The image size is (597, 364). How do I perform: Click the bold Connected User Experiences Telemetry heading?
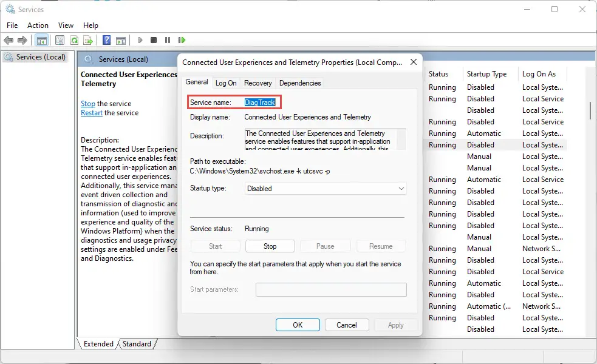(x=129, y=79)
